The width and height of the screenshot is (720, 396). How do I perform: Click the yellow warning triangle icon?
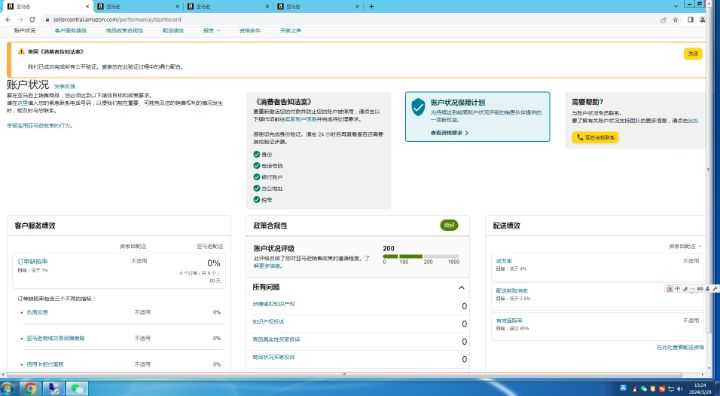coord(21,52)
